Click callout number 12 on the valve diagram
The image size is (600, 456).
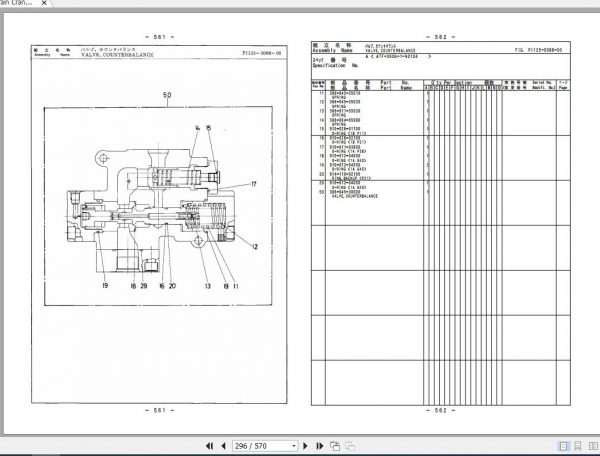tap(255, 247)
